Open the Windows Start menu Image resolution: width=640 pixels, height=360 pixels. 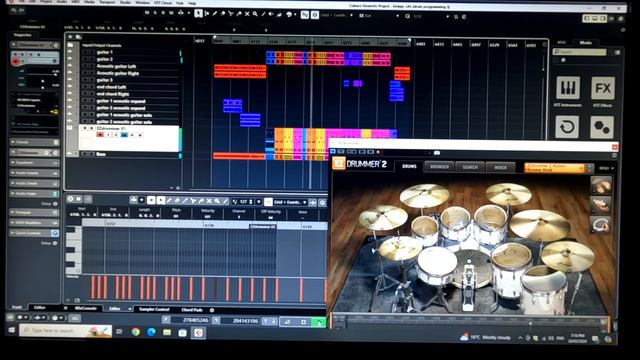pos(11,330)
